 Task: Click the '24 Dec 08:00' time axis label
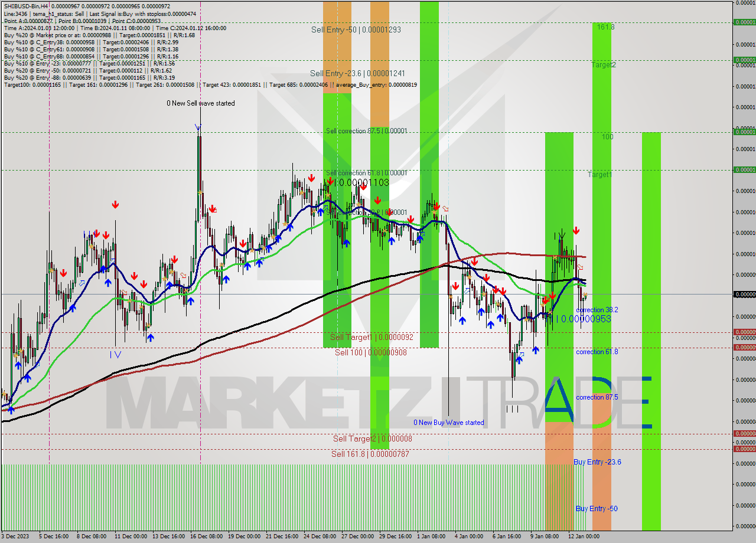tap(321, 537)
